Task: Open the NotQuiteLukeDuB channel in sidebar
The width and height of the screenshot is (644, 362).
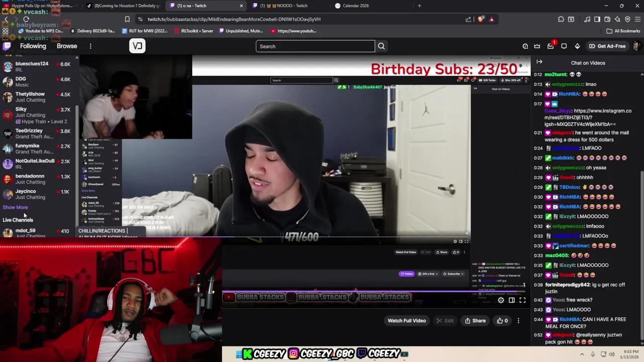Action: (38, 164)
